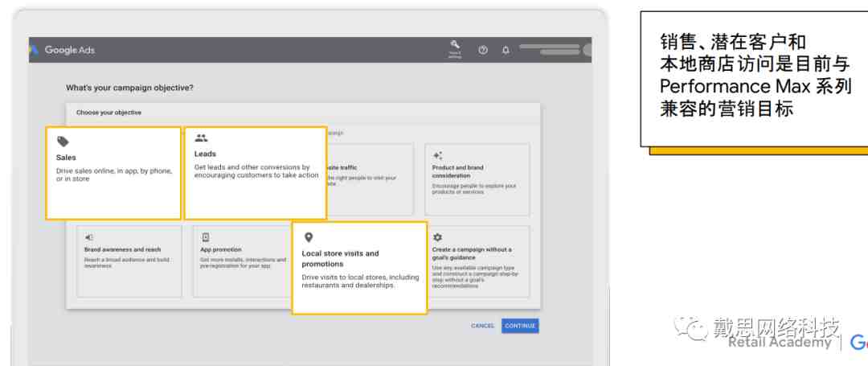Click the no-goal campaign gear icon
Viewport: 868px width, 366px height.
[x=437, y=237]
